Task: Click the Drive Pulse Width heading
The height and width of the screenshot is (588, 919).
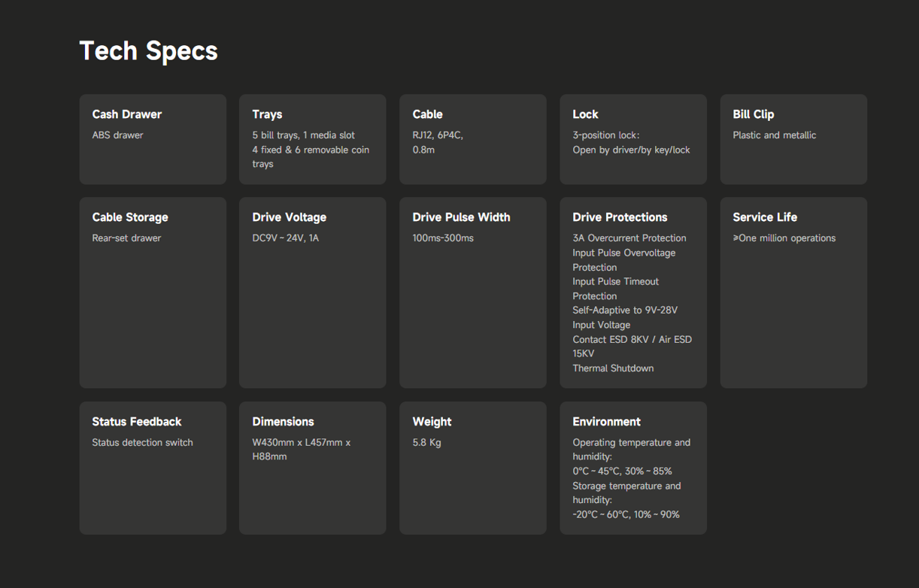Action: [461, 217]
